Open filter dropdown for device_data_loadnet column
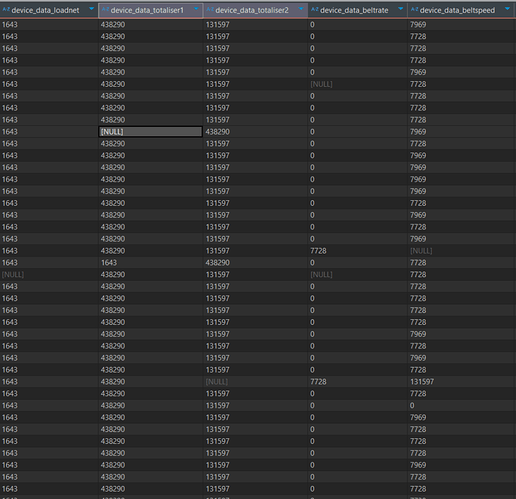This screenshot has height=499, width=516. click(92, 9)
